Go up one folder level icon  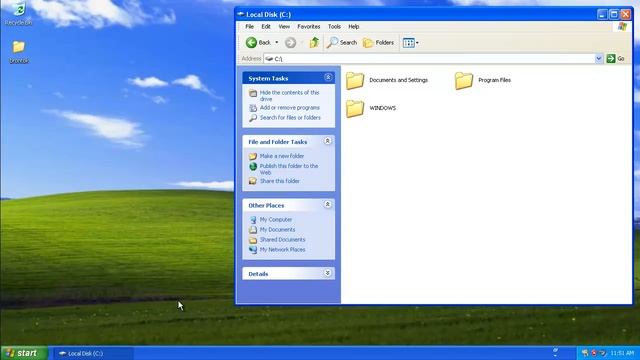[314, 42]
